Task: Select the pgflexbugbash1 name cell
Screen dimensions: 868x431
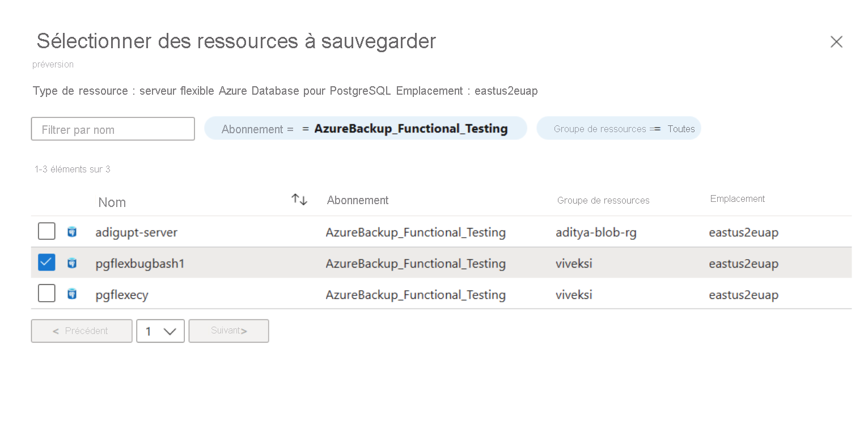Action: tap(140, 264)
